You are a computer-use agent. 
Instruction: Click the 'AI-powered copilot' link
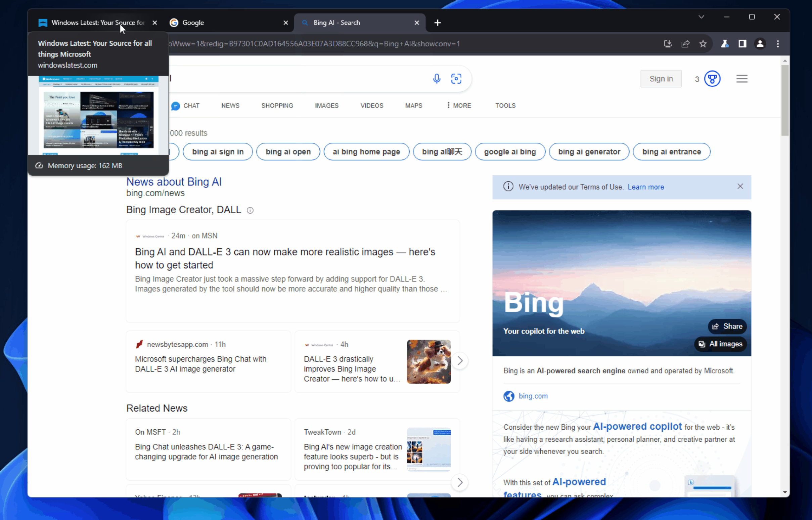[637, 427]
